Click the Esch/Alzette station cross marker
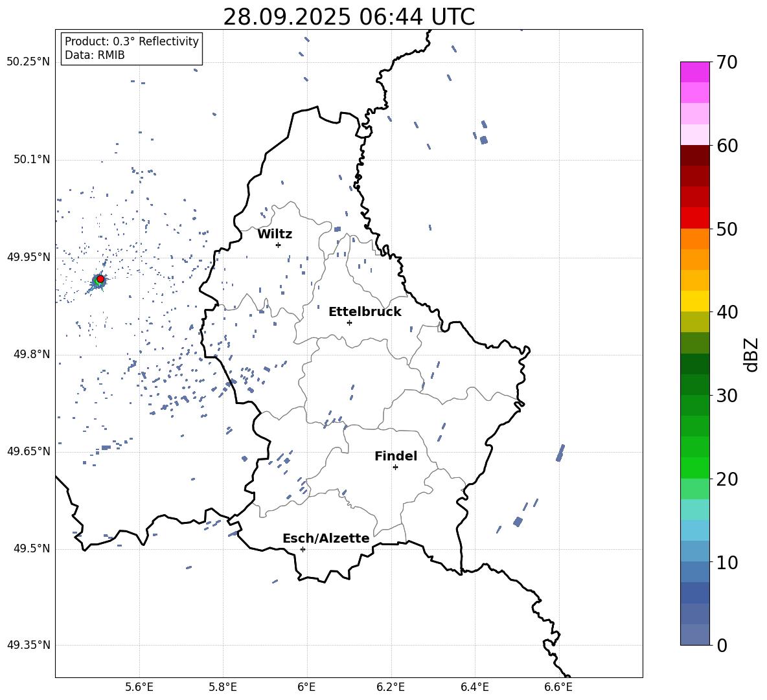 click(x=303, y=549)
